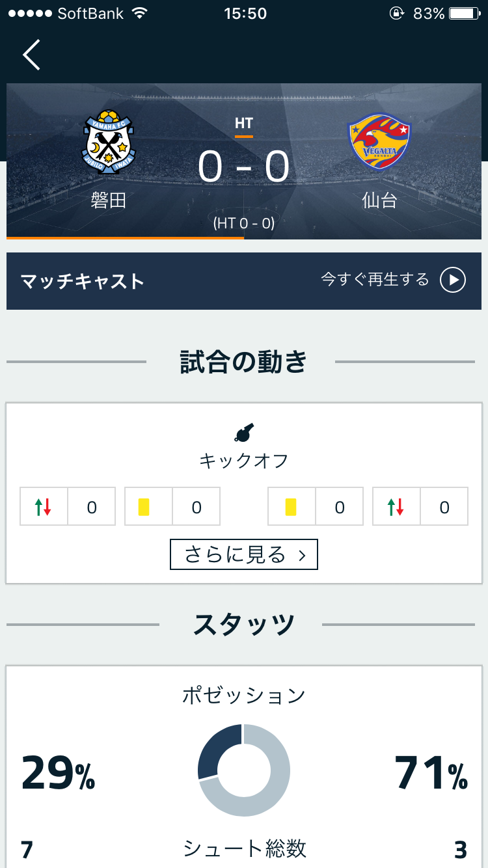Tap the Jubilo Iwata team crest
Screen dimensions: 488x868
(x=108, y=141)
